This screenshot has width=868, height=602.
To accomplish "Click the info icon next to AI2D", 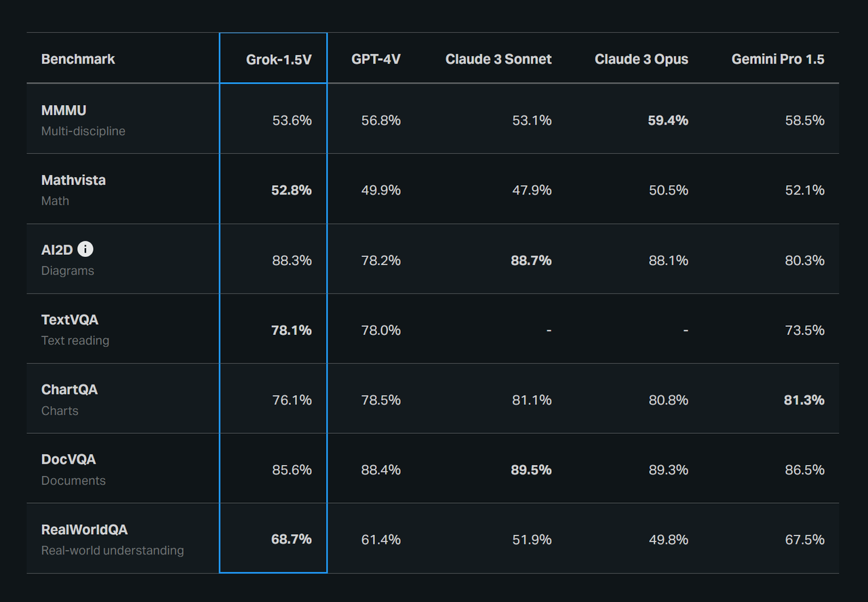I will 85,249.
